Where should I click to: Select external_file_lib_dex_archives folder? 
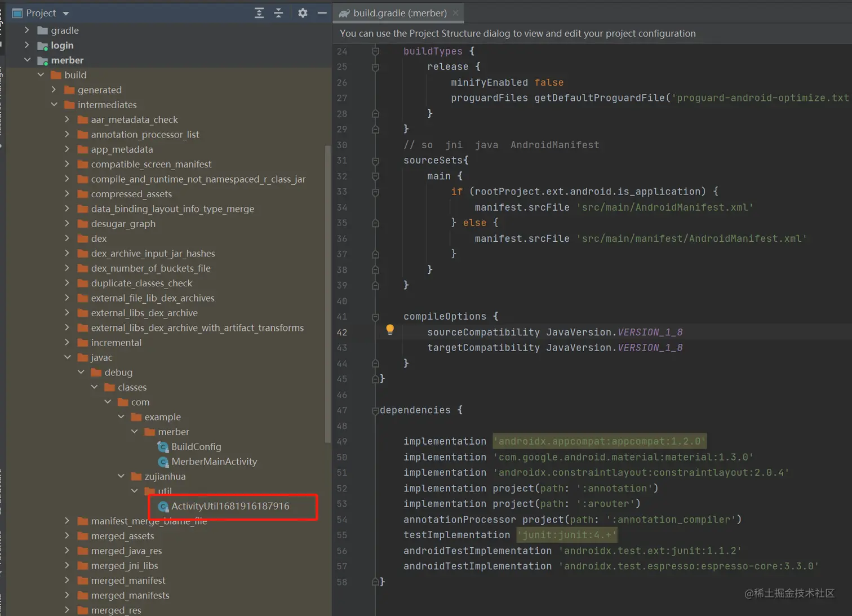(153, 298)
